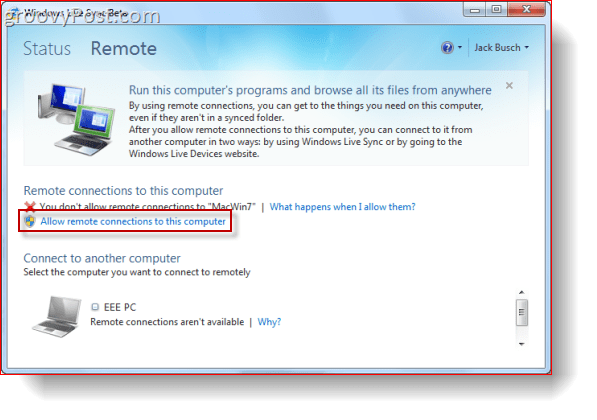Allow remote connections to this computer
Viewport: 597px width, 420px height.
pos(133,221)
